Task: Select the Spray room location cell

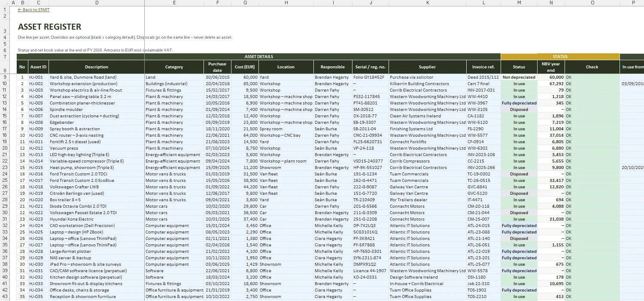Action: pos(286,129)
